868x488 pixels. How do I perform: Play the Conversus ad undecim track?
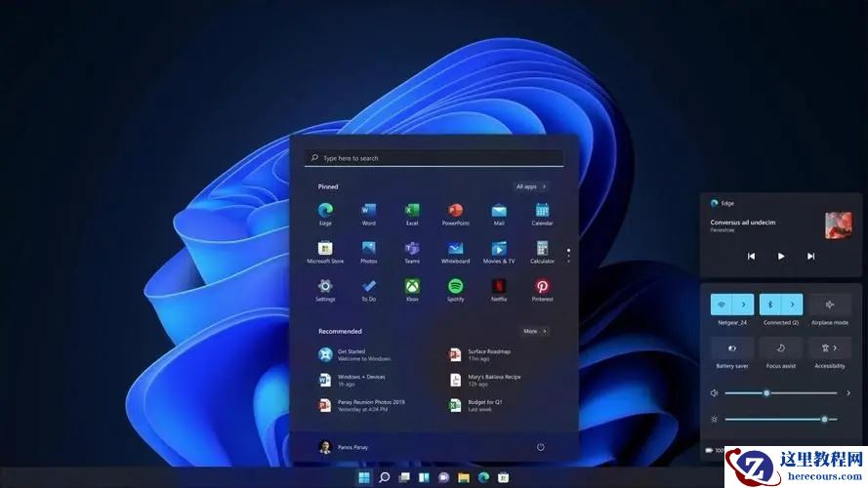pyautogui.click(x=780, y=256)
